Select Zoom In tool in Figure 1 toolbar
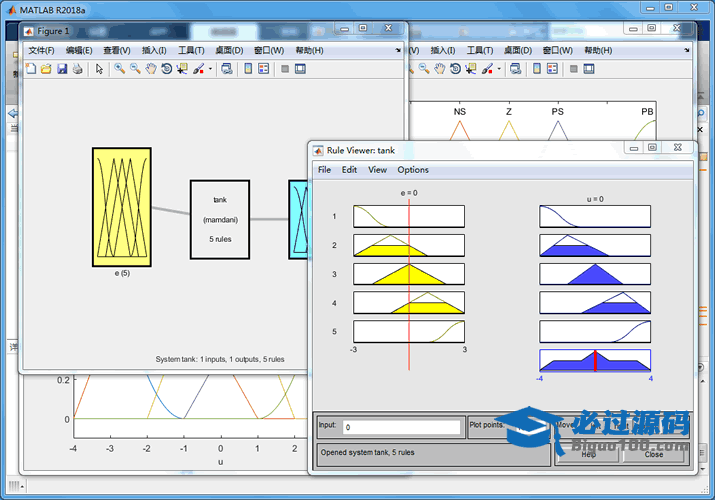The width and height of the screenshot is (715, 500). tap(119, 69)
